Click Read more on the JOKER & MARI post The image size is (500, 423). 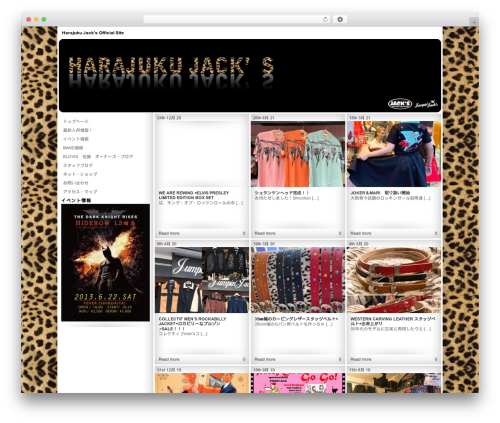361,233
